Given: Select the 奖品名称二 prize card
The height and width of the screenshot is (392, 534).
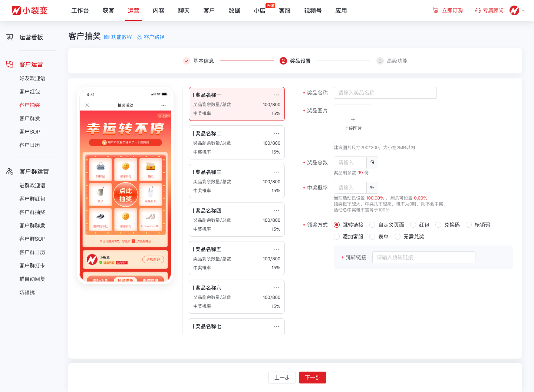Looking at the screenshot, I should (237, 142).
